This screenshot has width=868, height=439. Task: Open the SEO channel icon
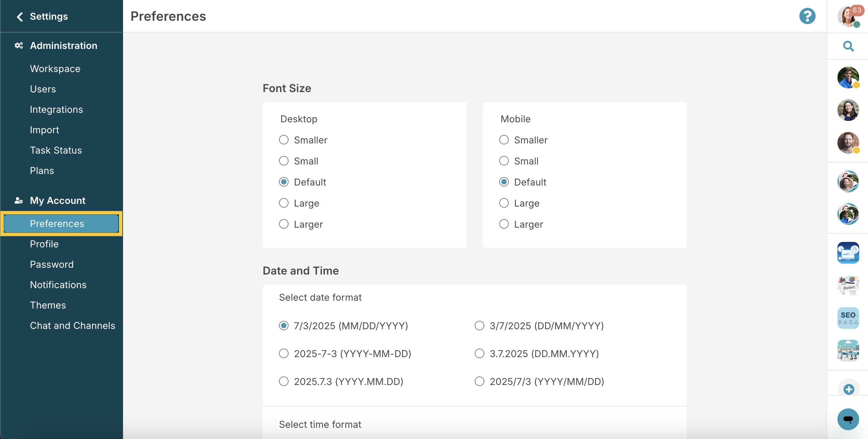click(848, 318)
